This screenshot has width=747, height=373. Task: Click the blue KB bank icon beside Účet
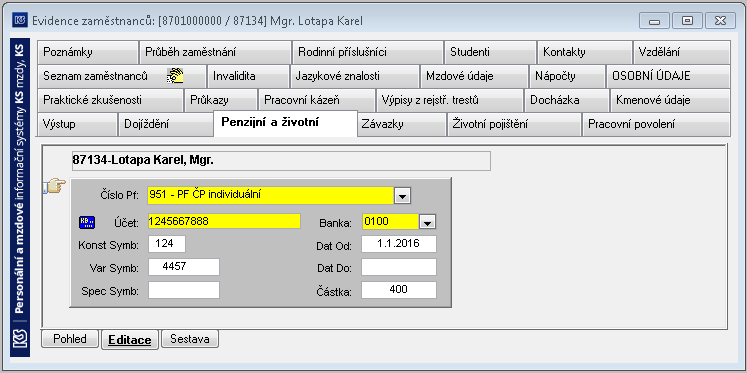pyautogui.click(x=87, y=222)
